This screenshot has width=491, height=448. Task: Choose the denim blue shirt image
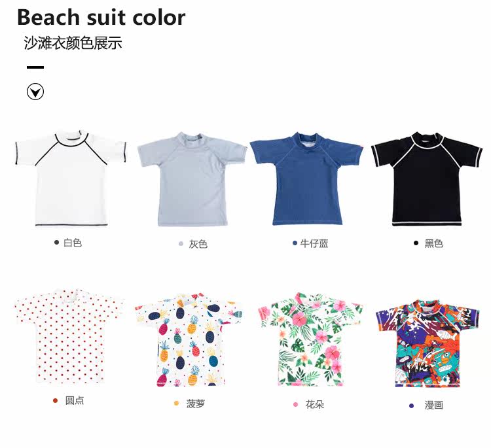(306, 179)
